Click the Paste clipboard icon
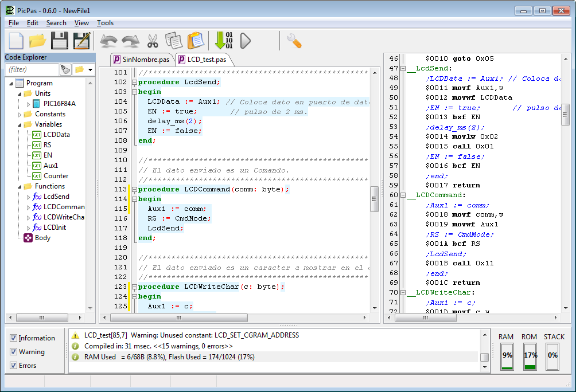This screenshot has width=576, height=392. [196, 41]
